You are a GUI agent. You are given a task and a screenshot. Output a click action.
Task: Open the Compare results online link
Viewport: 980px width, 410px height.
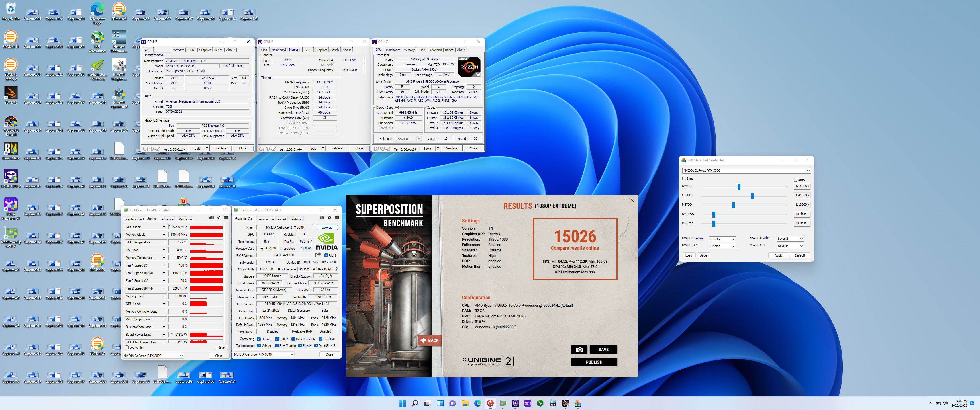point(575,248)
